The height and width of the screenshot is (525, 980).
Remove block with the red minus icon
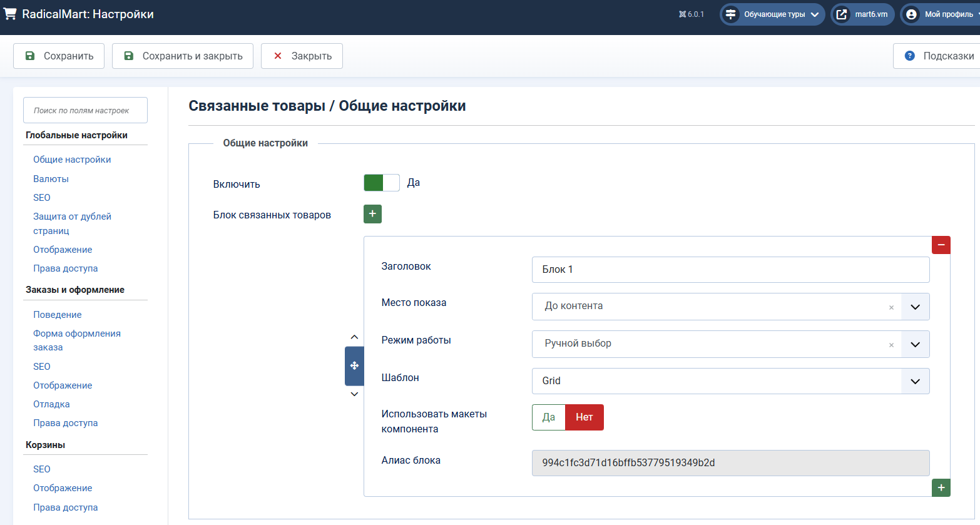(x=941, y=245)
